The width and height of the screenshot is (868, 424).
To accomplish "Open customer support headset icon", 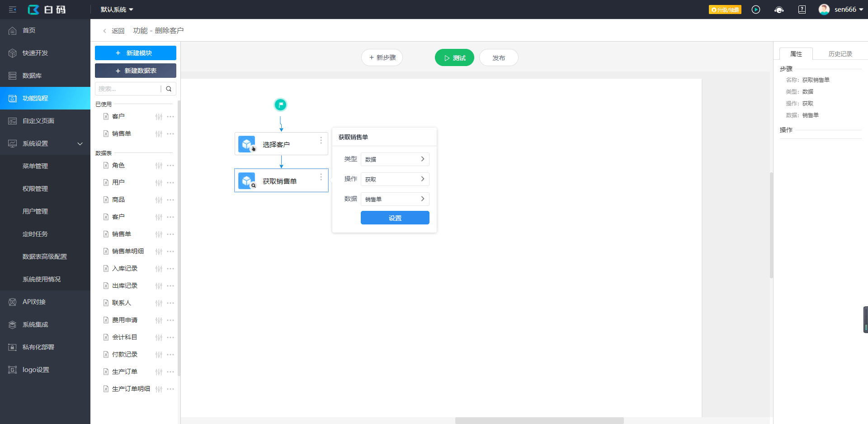I will click(x=779, y=10).
